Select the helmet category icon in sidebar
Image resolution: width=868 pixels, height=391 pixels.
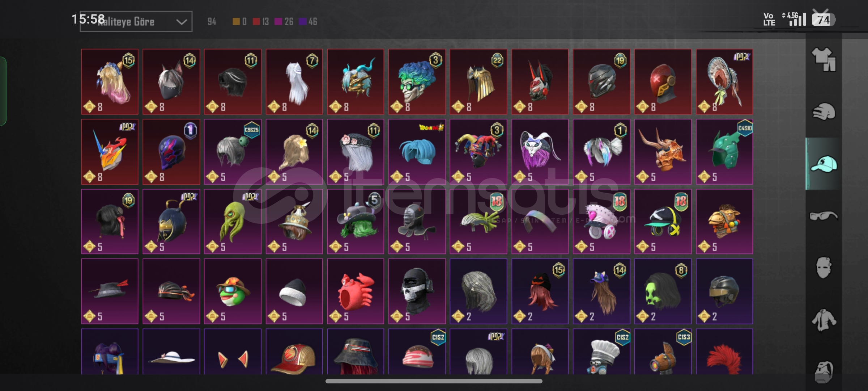tap(824, 112)
